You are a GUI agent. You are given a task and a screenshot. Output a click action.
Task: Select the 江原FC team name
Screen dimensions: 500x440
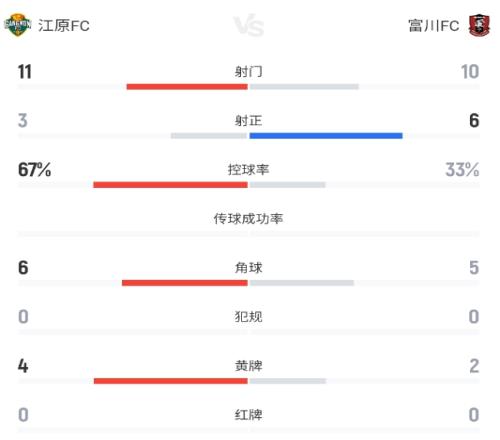[64, 26]
